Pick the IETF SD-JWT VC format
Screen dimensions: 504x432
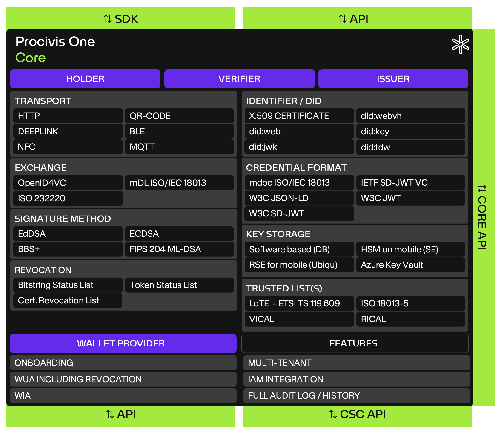(411, 183)
